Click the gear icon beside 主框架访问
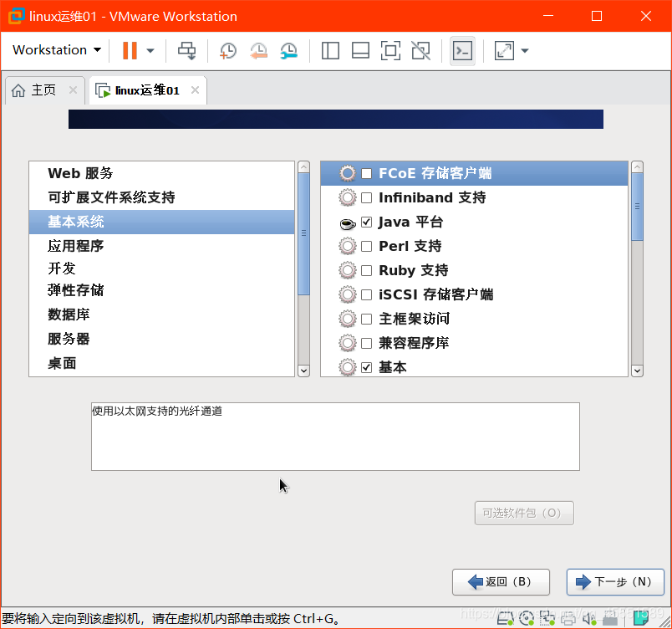This screenshot has height=629, width=672. point(348,319)
